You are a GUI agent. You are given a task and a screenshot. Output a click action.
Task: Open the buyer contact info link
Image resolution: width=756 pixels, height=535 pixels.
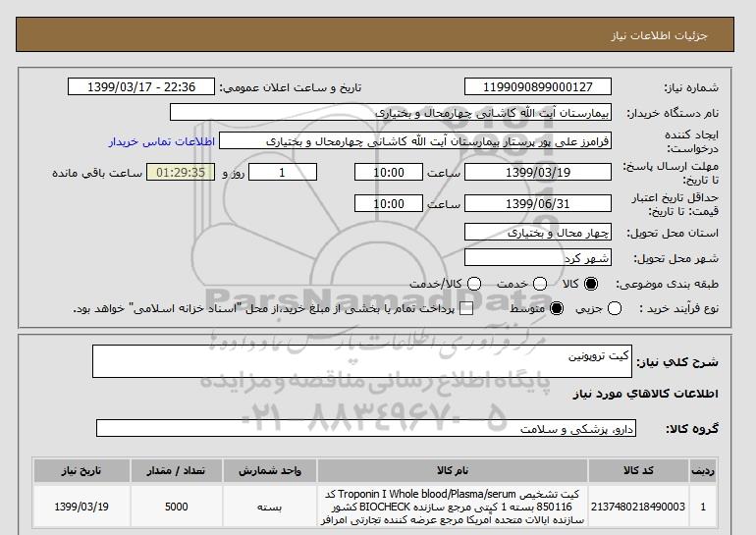[x=162, y=141]
